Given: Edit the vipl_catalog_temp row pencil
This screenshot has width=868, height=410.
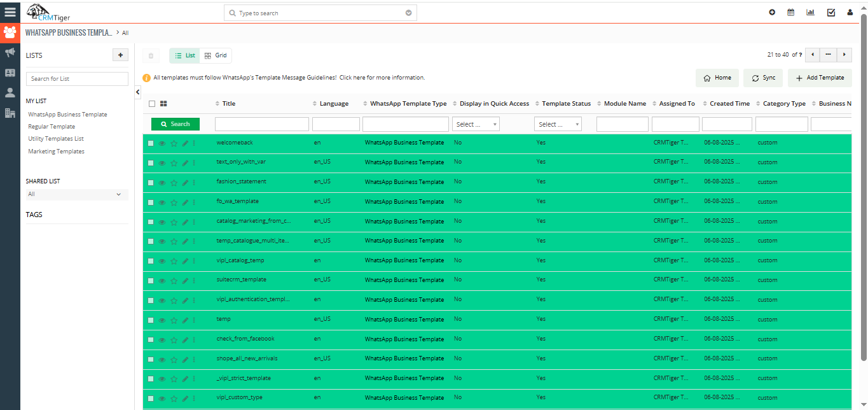Looking at the screenshot, I should point(185,261).
